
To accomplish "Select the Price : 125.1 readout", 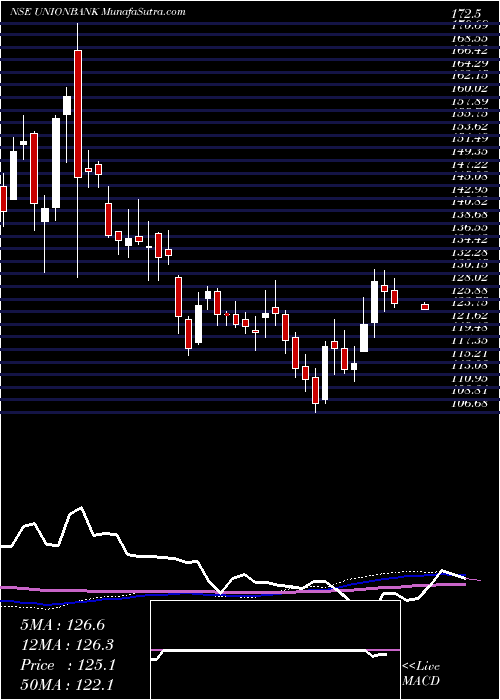I will [x=68, y=665].
